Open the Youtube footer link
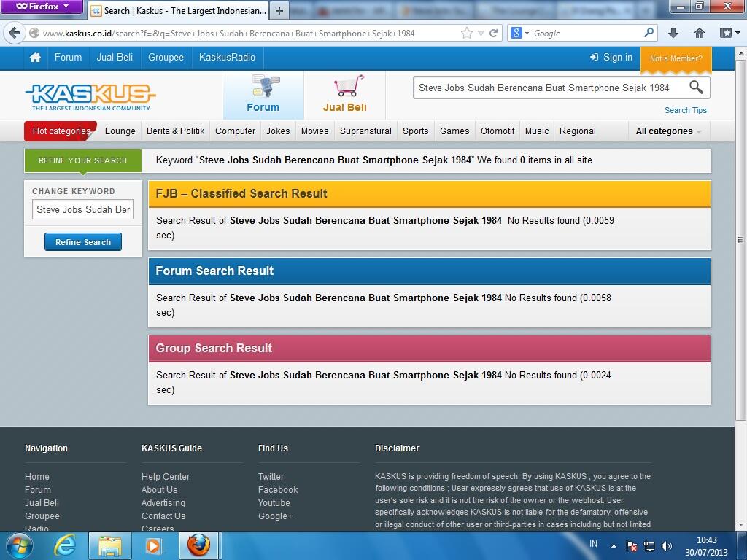 tap(274, 503)
